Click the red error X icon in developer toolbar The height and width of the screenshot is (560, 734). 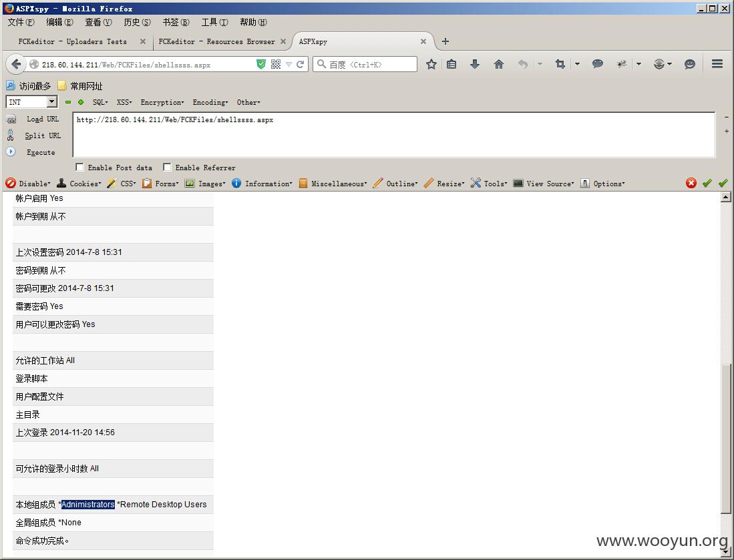[x=691, y=183]
